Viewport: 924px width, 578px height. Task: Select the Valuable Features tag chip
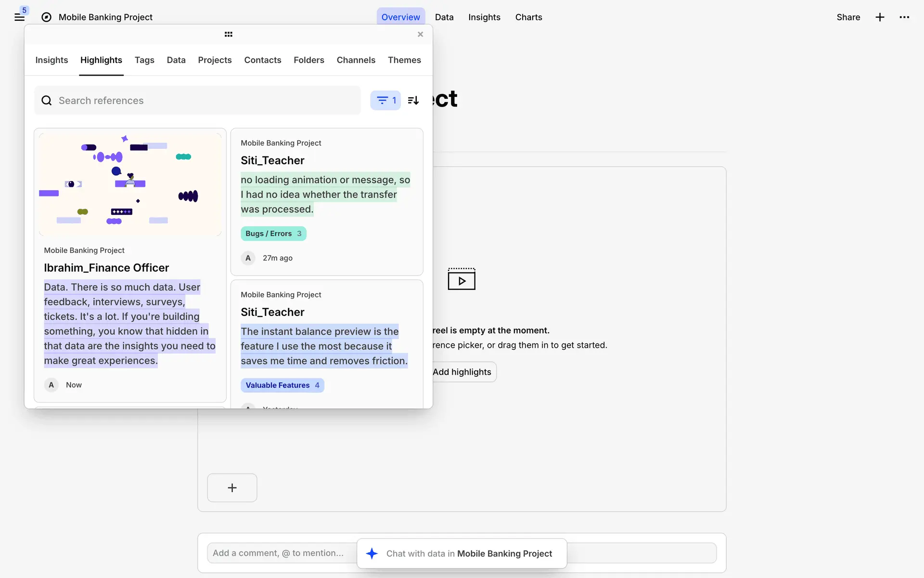(x=282, y=385)
